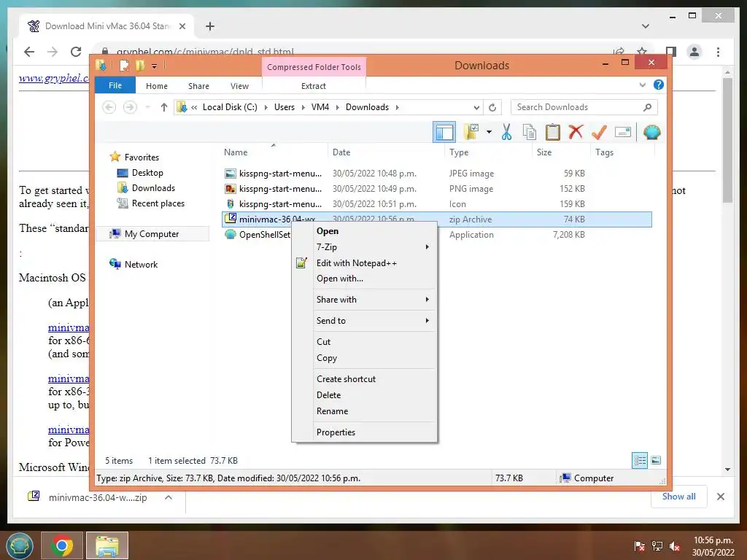Image resolution: width=747 pixels, height=560 pixels.
Task: Sort by the Name column header
Action: [x=236, y=152]
